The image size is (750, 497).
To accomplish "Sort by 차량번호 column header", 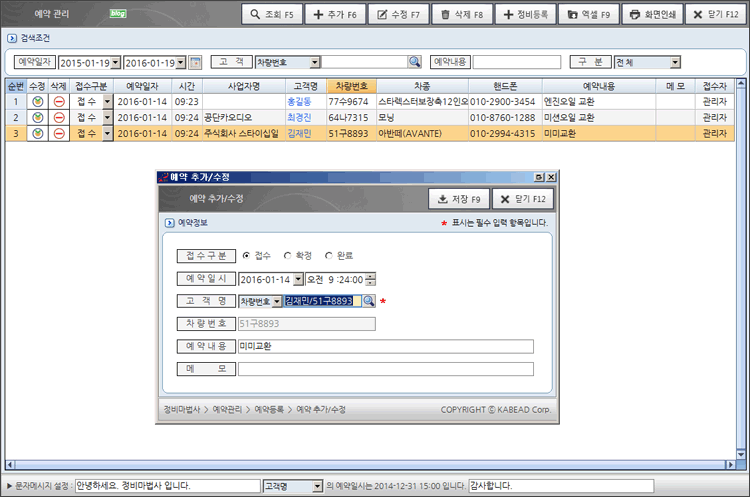I will click(350, 86).
